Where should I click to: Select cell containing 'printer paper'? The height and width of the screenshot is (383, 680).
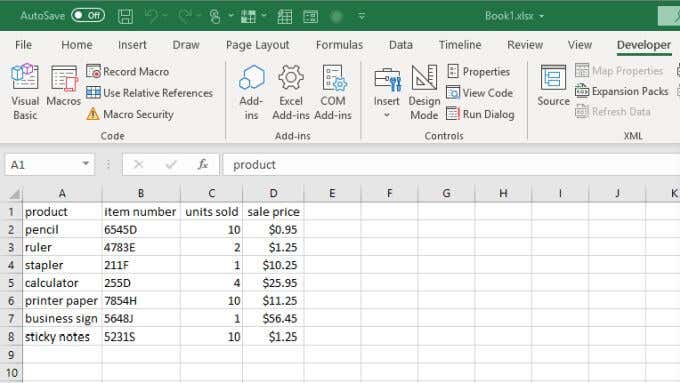(x=62, y=301)
